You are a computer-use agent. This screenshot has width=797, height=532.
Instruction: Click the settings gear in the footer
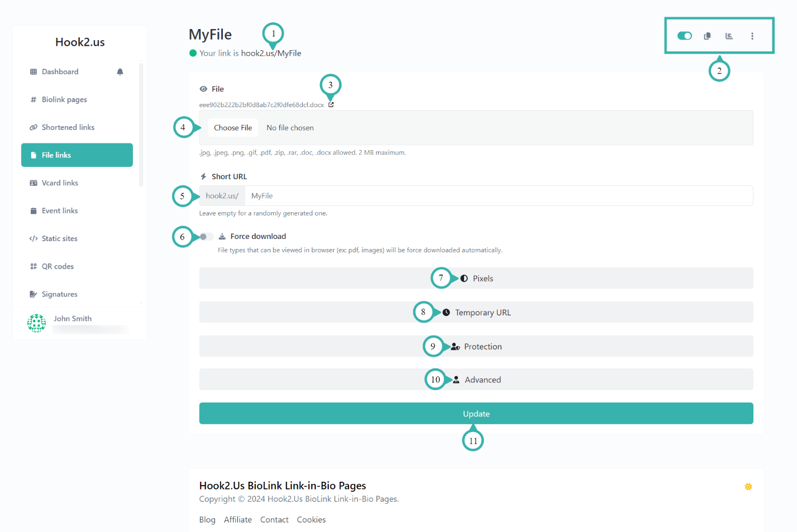click(748, 486)
